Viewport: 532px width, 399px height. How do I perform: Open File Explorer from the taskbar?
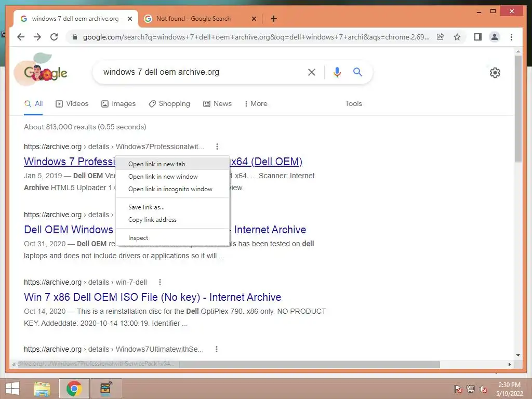point(42,389)
